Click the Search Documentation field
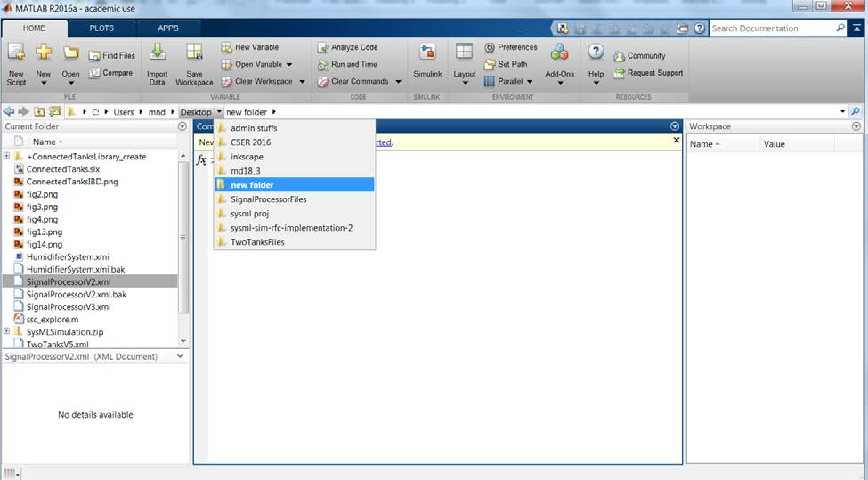 tap(772, 28)
